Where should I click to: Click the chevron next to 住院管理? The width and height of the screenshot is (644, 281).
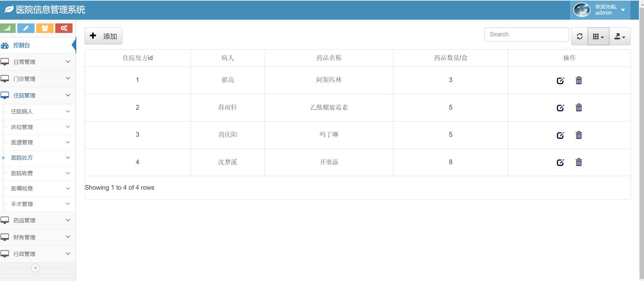tap(68, 95)
